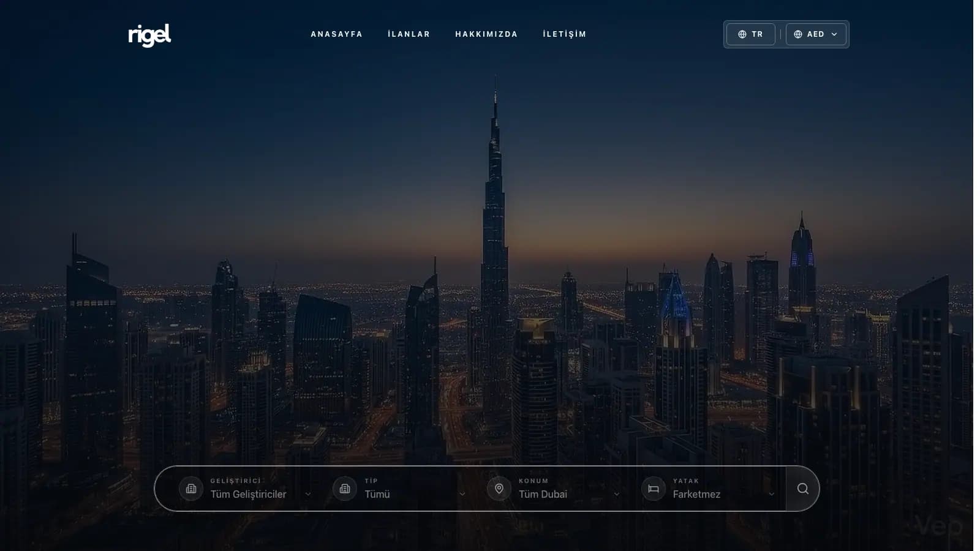Open the Tümü property type dropdown

[415, 494]
